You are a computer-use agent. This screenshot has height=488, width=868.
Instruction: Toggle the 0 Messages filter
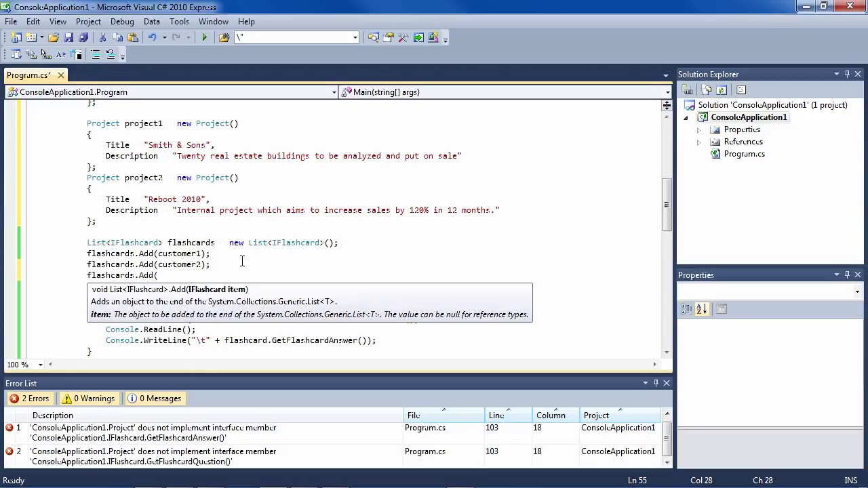[x=155, y=399]
